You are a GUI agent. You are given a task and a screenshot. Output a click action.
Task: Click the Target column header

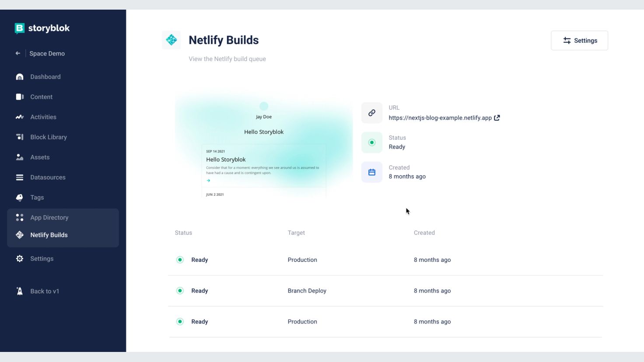296,233
